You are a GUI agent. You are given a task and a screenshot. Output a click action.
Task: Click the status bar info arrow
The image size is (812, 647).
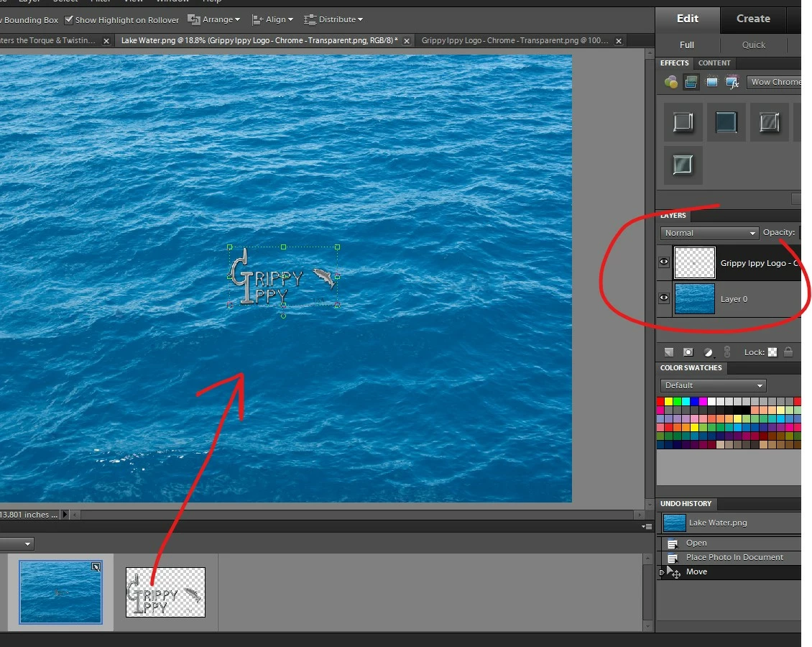pyautogui.click(x=65, y=515)
